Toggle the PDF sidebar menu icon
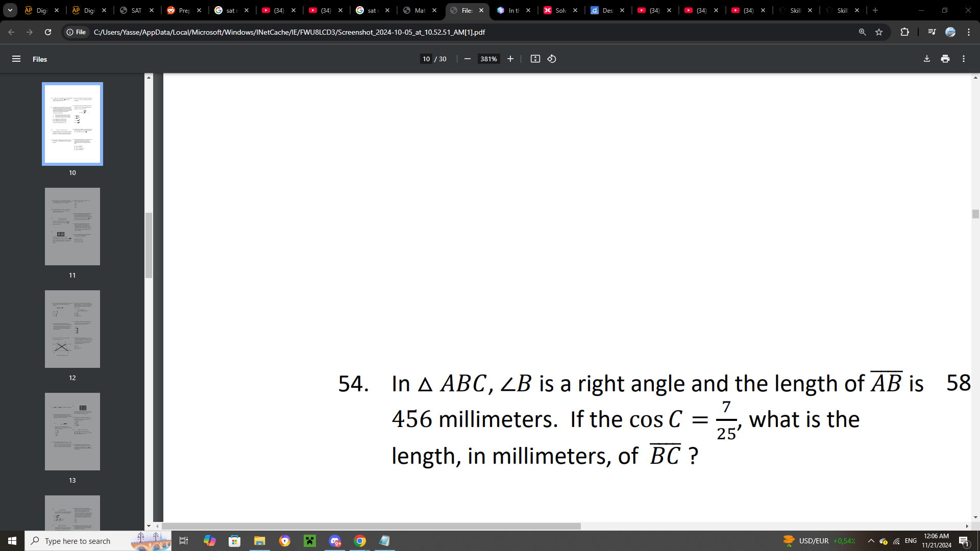 16,59
